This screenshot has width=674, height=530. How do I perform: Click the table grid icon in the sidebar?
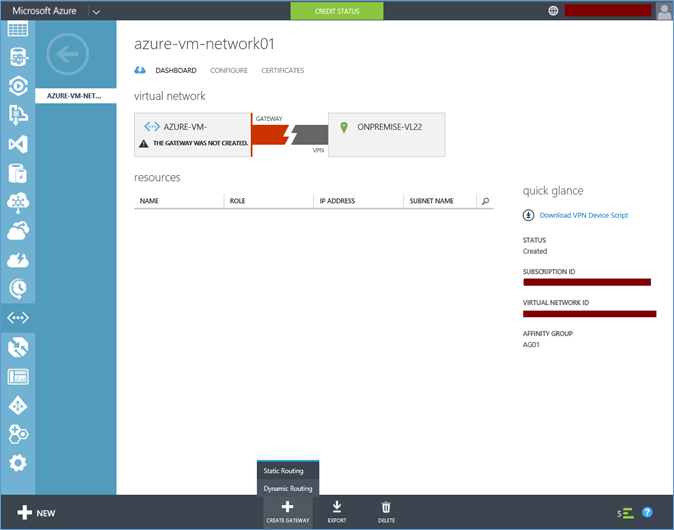tap(18, 29)
